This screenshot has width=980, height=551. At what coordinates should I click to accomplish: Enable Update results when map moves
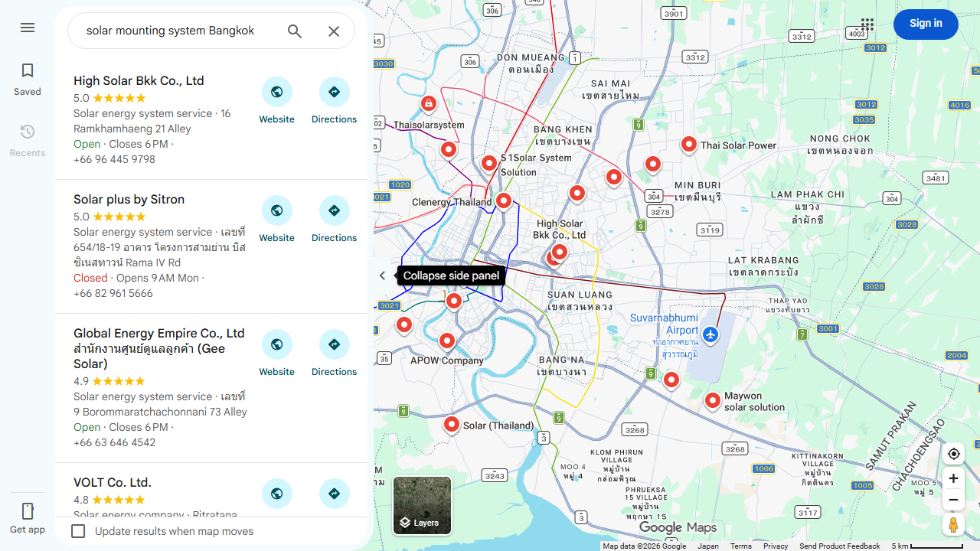pyautogui.click(x=78, y=531)
